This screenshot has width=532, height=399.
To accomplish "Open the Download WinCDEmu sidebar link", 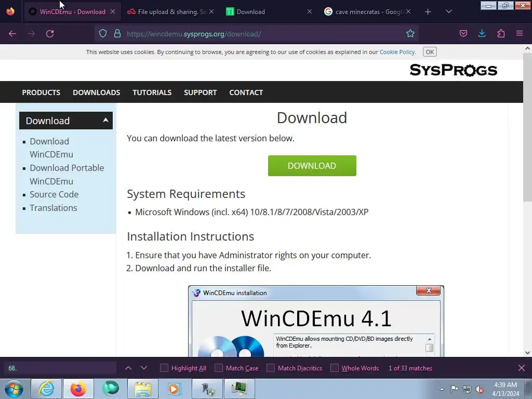I will (x=51, y=148).
